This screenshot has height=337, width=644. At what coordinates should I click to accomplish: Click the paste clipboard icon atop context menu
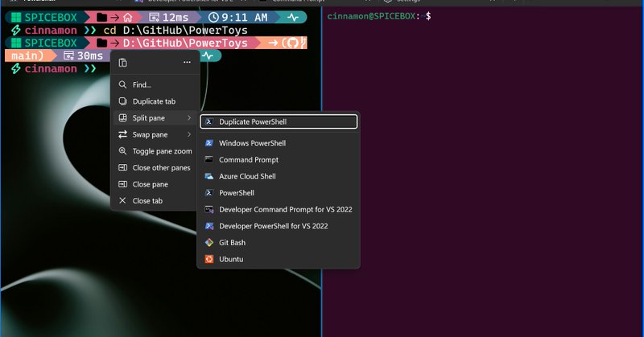(x=123, y=63)
